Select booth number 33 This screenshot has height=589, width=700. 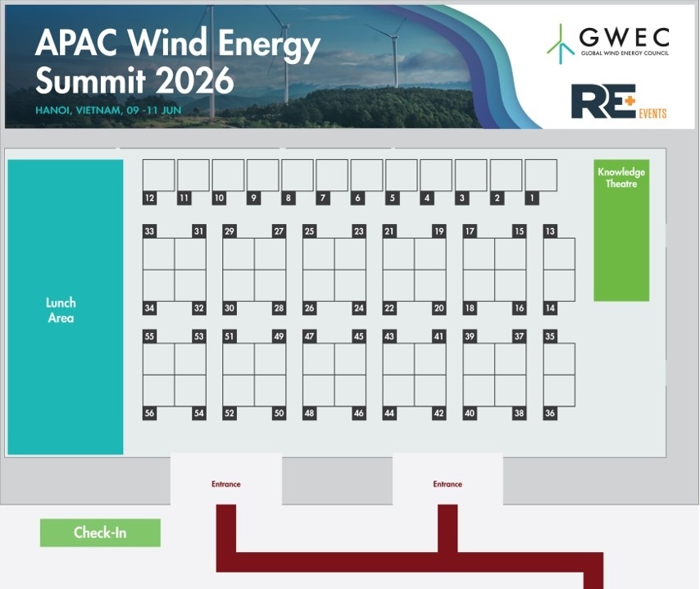tap(149, 231)
